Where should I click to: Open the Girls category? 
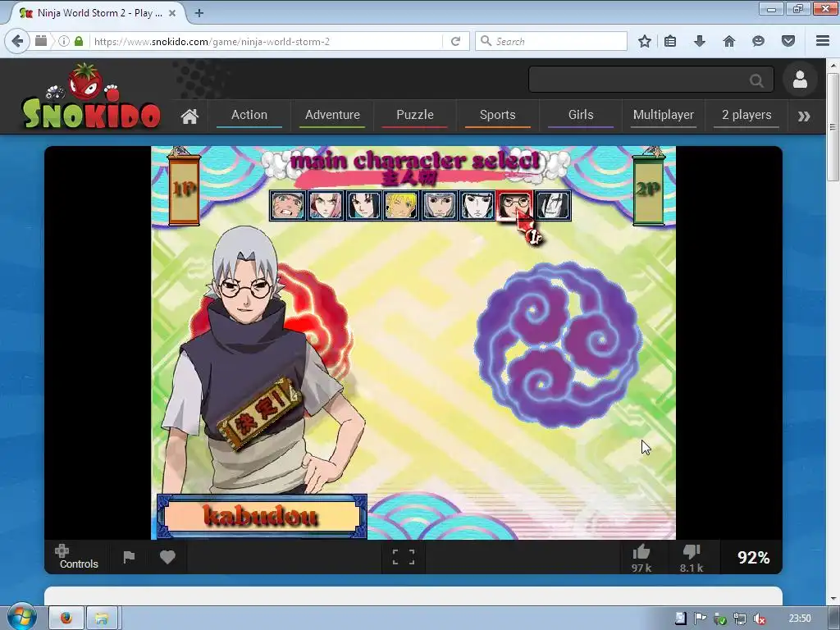581,115
